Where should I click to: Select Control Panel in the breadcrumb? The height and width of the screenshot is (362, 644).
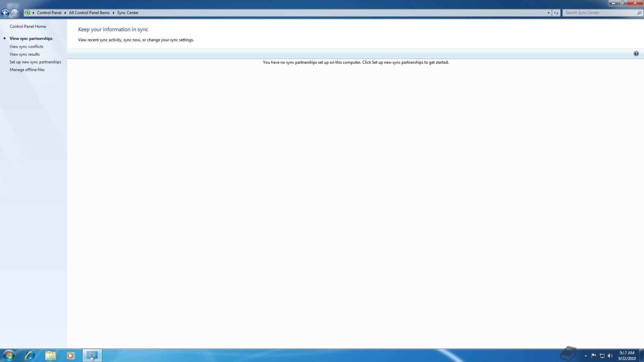click(49, 13)
